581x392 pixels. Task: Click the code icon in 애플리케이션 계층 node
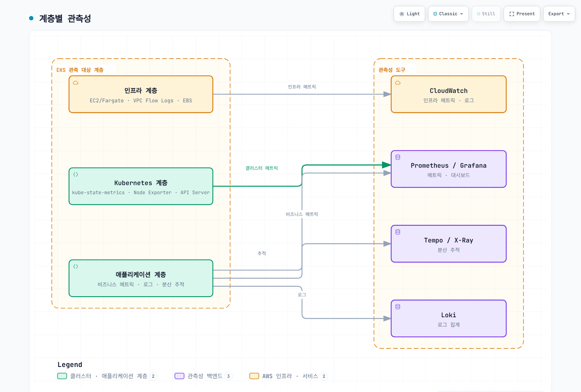point(76,266)
